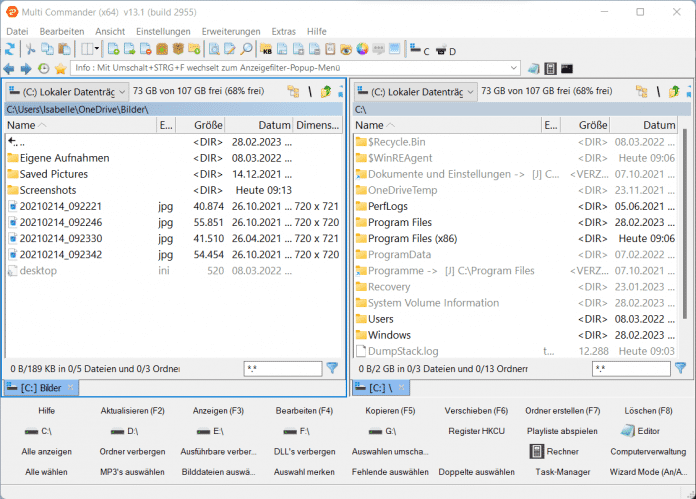Click the yellow star favorites icon
696x499 pixels.
coord(60,68)
